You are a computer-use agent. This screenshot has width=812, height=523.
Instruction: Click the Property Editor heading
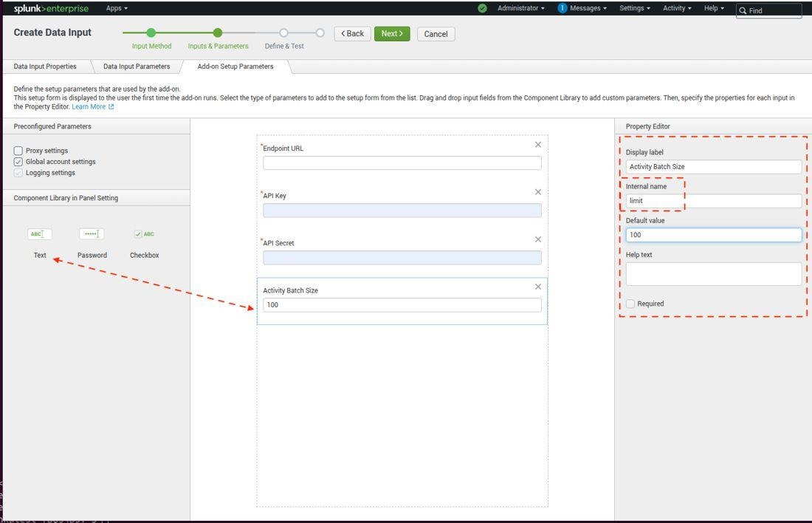click(x=648, y=126)
